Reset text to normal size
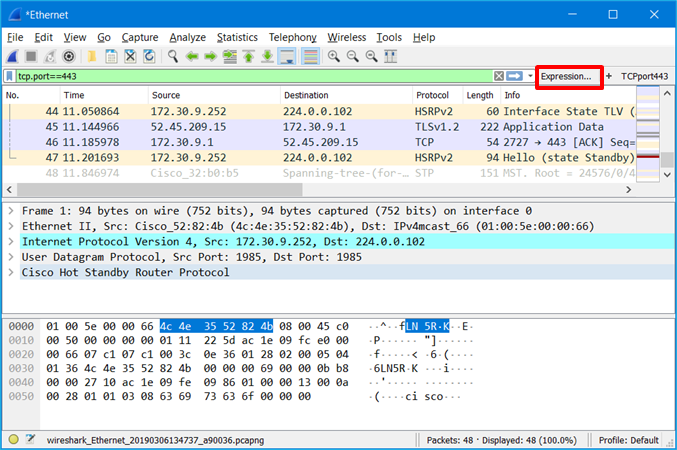 (371, 56)
